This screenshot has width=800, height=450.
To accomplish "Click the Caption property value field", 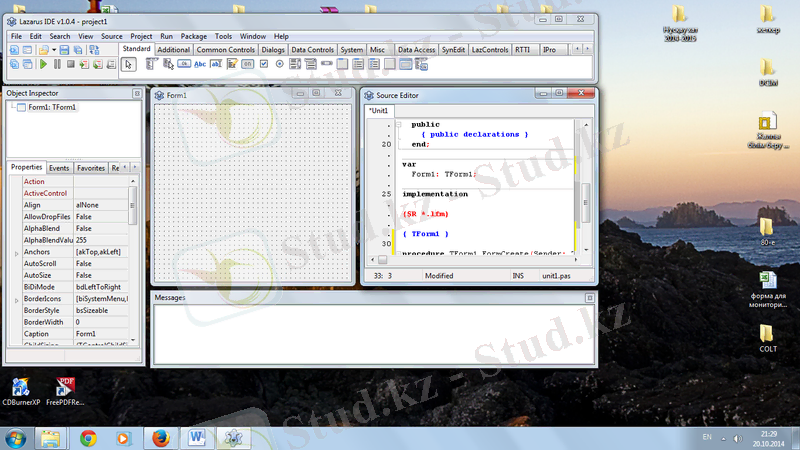I will click(x=110, y=334).
